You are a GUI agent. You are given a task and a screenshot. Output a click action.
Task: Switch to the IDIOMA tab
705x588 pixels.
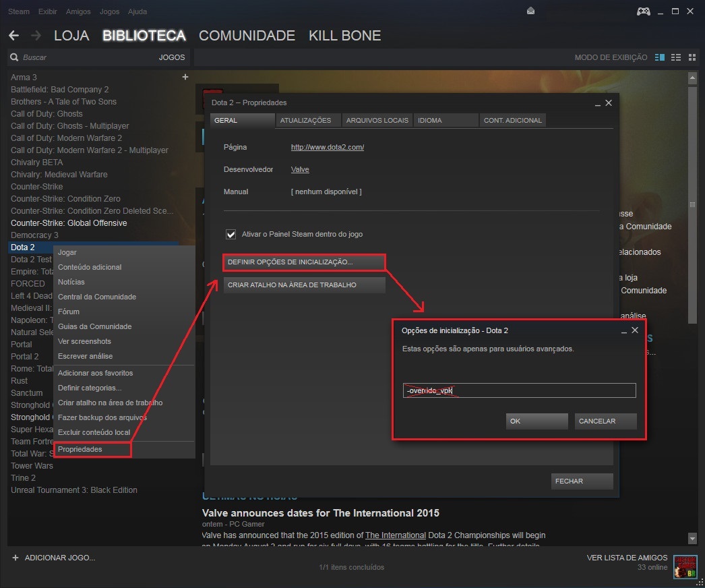446,120
